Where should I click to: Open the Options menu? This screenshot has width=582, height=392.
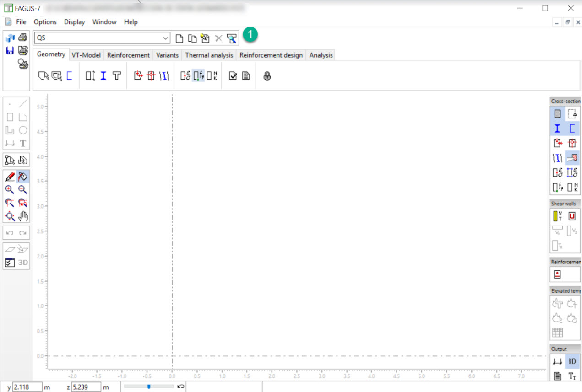point(45,22)
